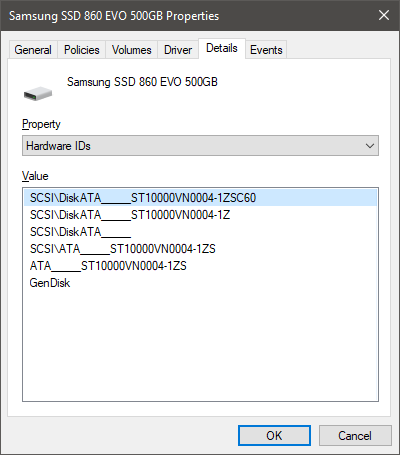The height and width of the screenshot is (455, 400).
Task: Click the Cancel button
Action: click(355, 435)
